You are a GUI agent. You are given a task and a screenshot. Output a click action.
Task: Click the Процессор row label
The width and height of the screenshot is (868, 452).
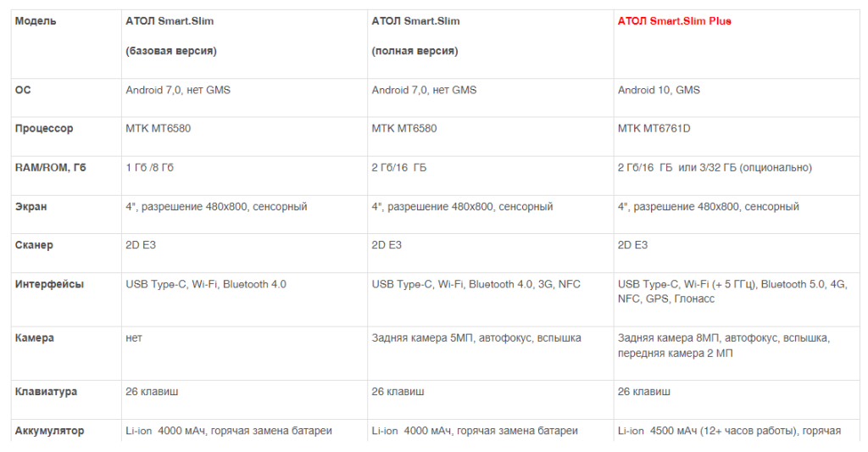(x=44, y=129)
